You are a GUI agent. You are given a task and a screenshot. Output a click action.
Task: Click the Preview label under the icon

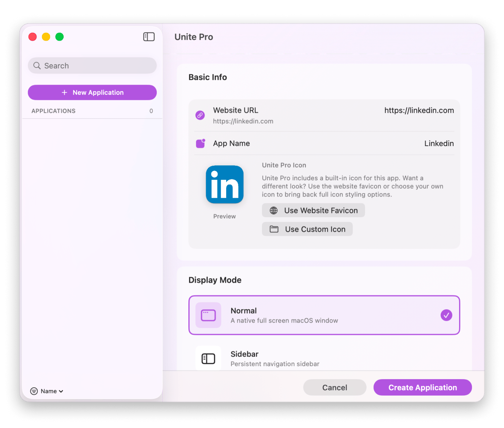click(225, 216)
